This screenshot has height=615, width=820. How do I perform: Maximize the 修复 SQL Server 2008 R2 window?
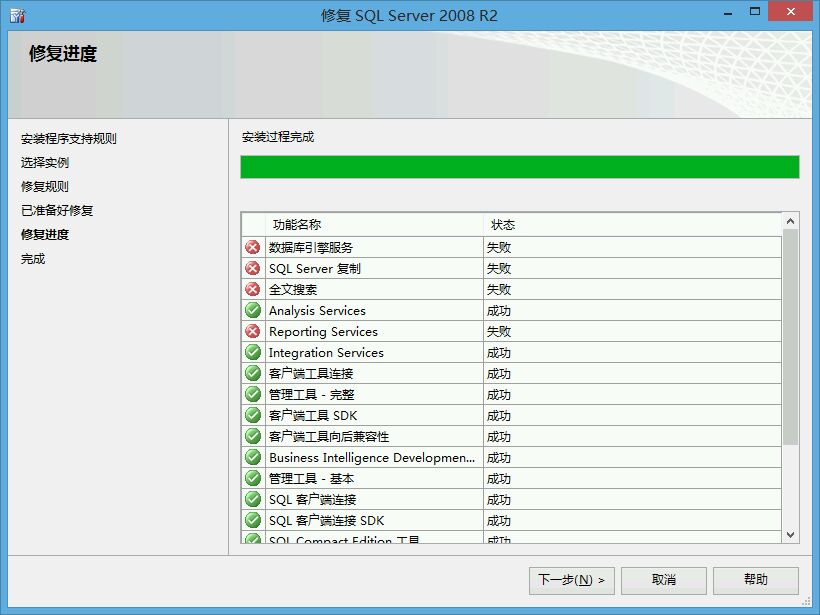755,12
